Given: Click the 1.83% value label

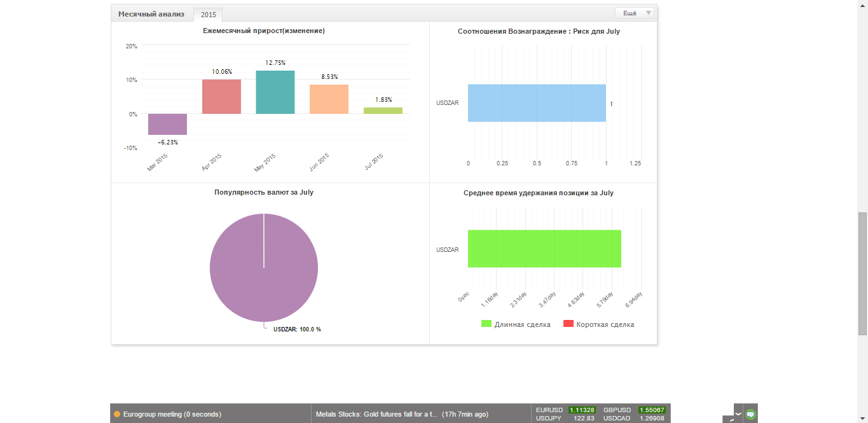Looking at the screenshot, I should tap(383, 100).
